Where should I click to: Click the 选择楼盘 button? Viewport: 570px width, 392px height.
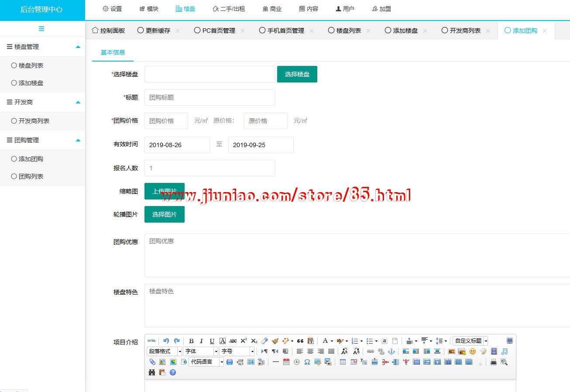pos(297,74)
